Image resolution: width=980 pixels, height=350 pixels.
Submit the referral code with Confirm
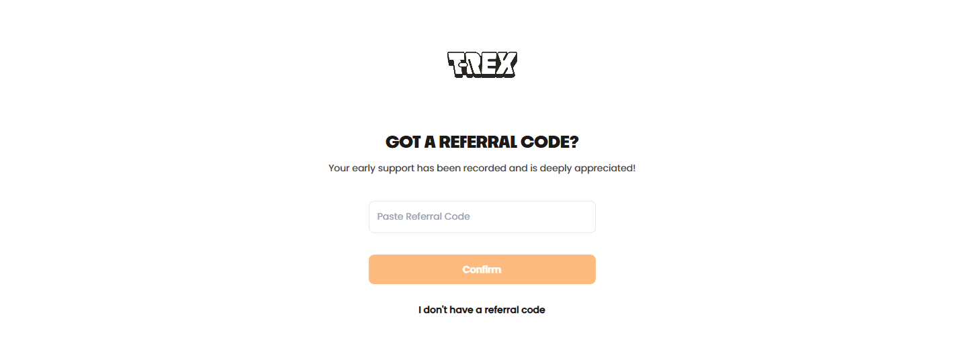click(x=482, y=269)
